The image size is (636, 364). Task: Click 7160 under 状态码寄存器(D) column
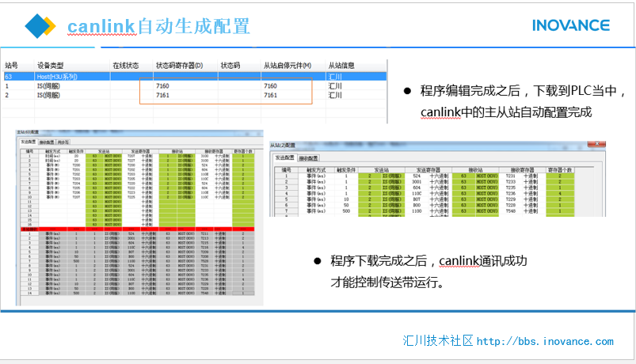pos(162,86)
